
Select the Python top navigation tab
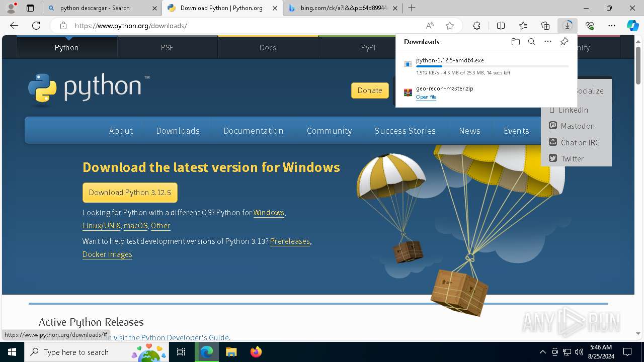[x=66, y=47]
